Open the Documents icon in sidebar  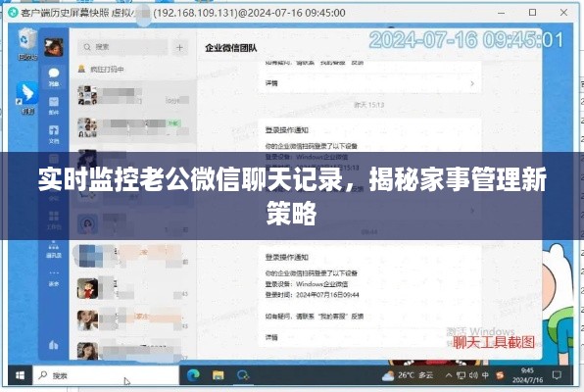pyautogui.click(x=54, y=134)
